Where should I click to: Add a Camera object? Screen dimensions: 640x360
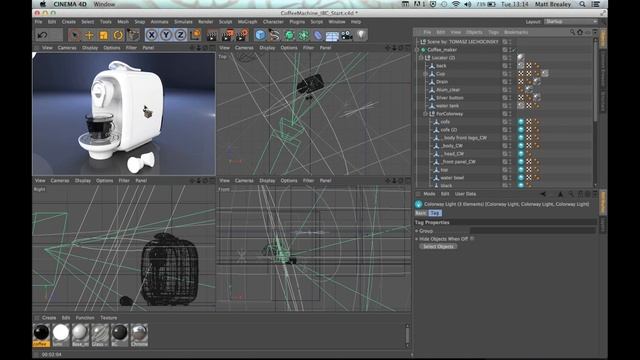pos(347,36)
